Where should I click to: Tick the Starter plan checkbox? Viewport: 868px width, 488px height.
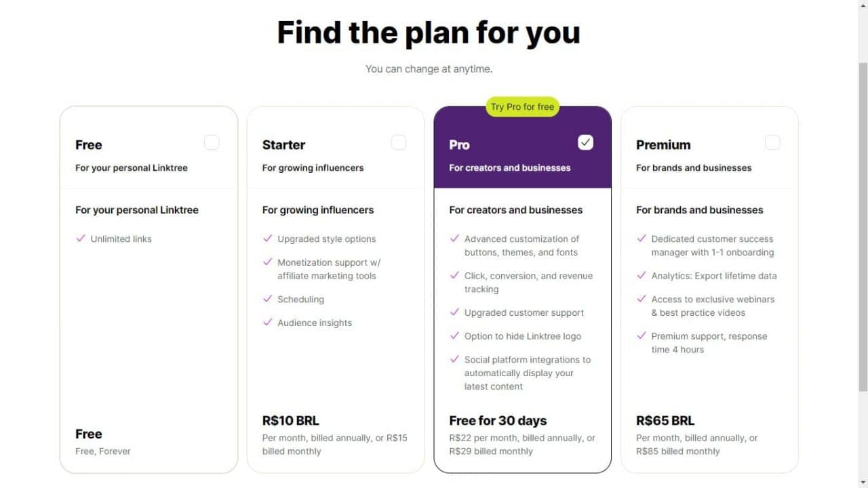(x=399, y=142)
